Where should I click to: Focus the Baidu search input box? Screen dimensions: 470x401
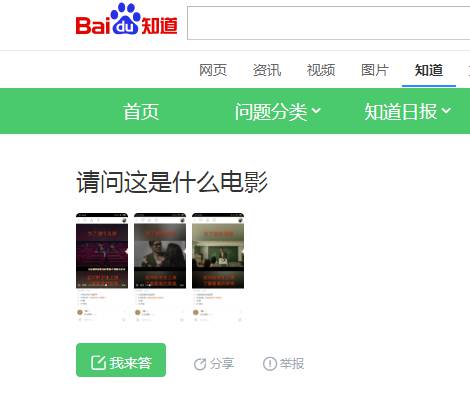click(x=329, y=23)
